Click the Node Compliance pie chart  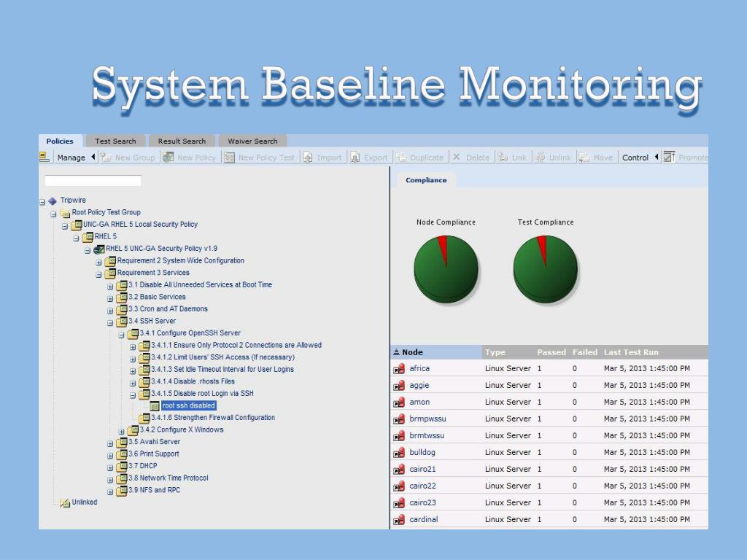[x=446, y=269]
